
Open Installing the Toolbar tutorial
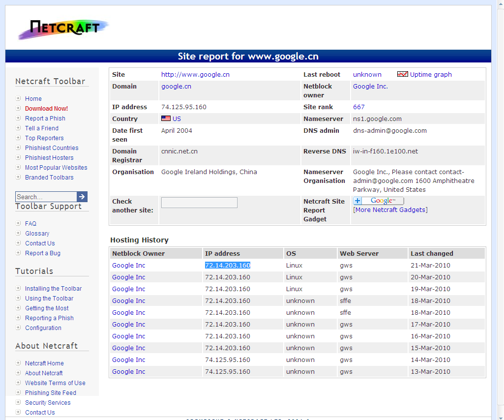point(54,289)
